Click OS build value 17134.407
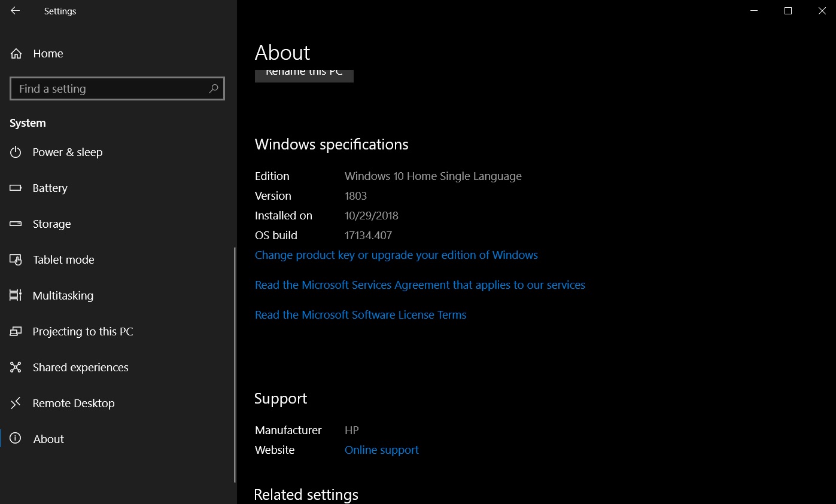 pos(368,236)
